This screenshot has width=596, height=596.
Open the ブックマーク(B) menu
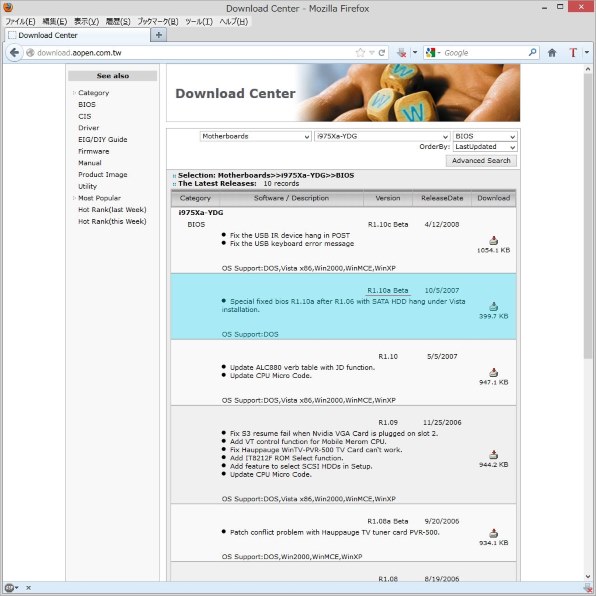158,22
